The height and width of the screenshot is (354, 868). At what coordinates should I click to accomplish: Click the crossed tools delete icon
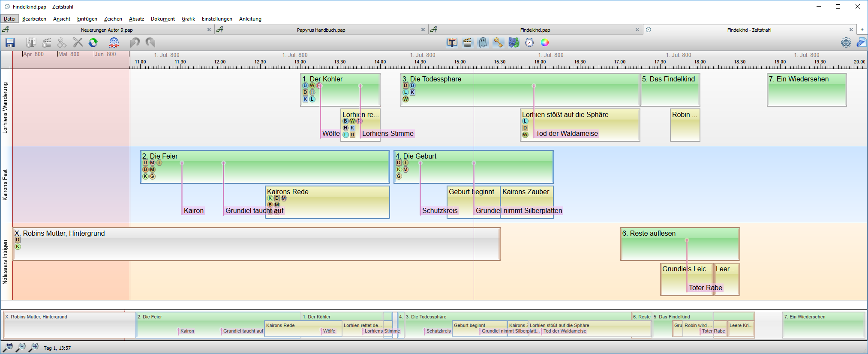coord(78,42)
